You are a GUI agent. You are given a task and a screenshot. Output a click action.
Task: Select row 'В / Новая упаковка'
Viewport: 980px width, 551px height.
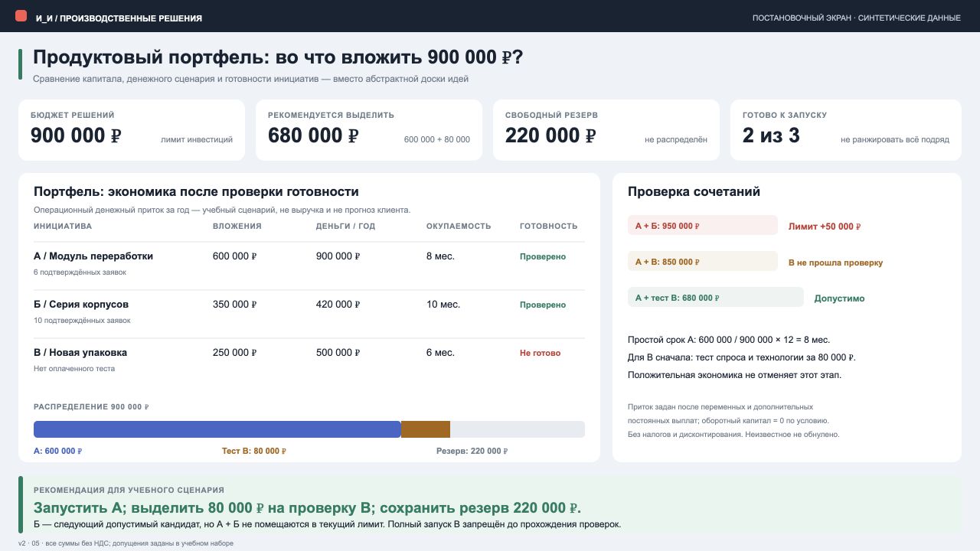[309, 362]
